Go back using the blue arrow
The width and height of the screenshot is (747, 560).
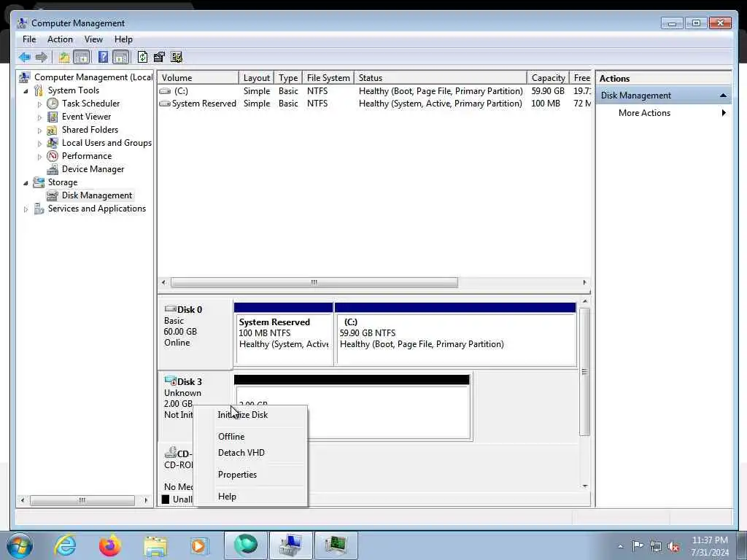(x=24, y=58)
